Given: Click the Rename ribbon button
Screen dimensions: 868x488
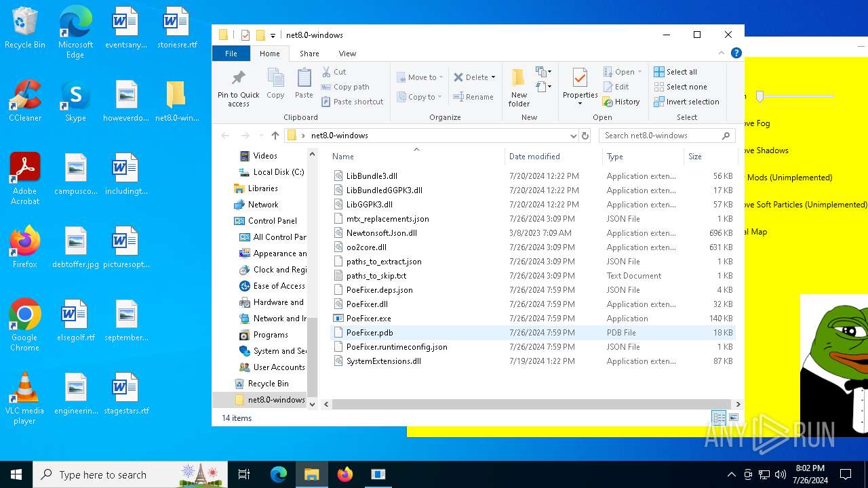Looking at the screenshot, I should tap(473, 97).
